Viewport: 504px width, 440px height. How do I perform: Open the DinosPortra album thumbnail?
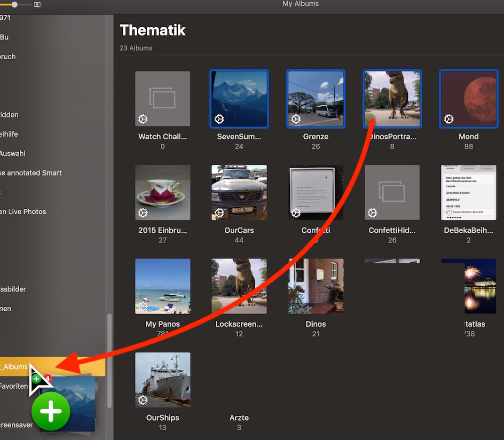tap(392, 99)
